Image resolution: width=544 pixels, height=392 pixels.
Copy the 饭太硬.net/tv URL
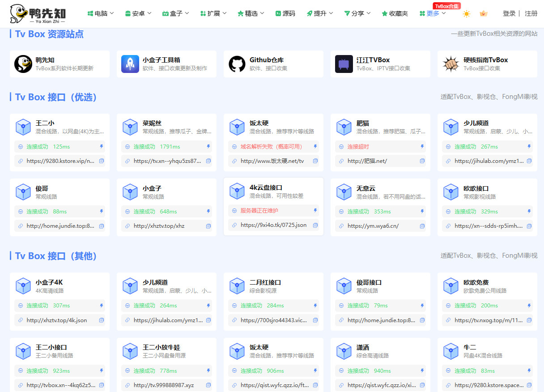315,161
